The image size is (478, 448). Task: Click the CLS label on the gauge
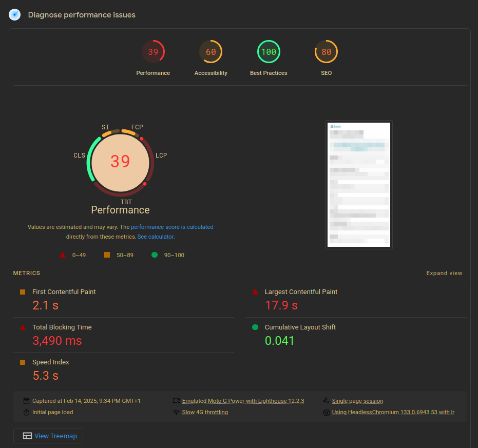coord(79,155)
